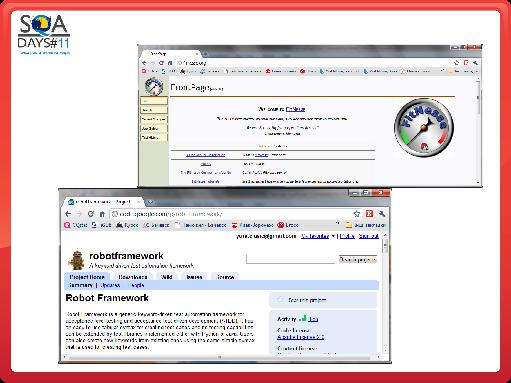Image resolution: width=511 pixels, height=383 pixels.
Task: Open the bookmarks overflow chevron
Action: tap(337, 223)
